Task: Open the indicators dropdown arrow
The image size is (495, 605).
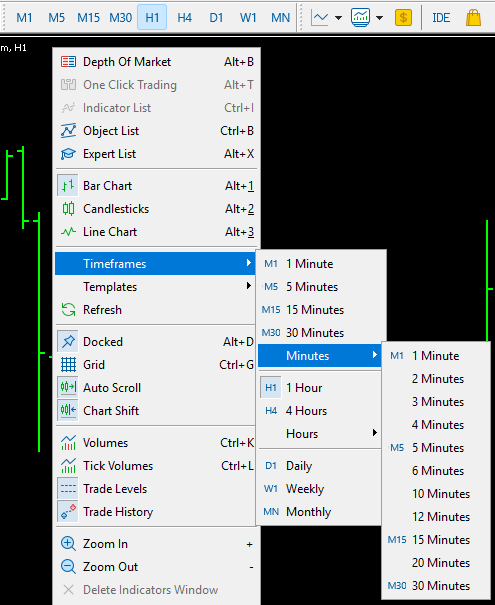Action: 380,18
